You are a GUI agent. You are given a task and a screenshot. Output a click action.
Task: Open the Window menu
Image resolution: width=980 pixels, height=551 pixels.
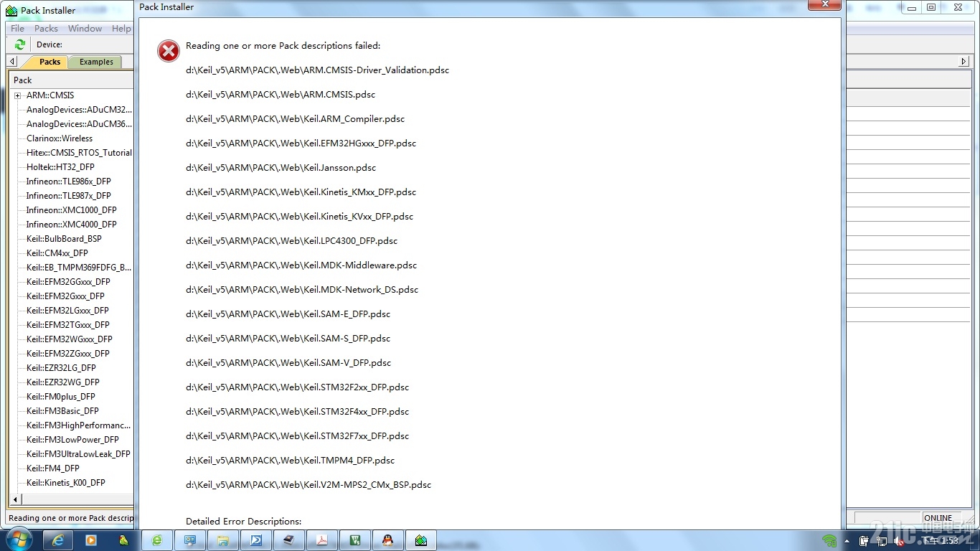point(85,29)
